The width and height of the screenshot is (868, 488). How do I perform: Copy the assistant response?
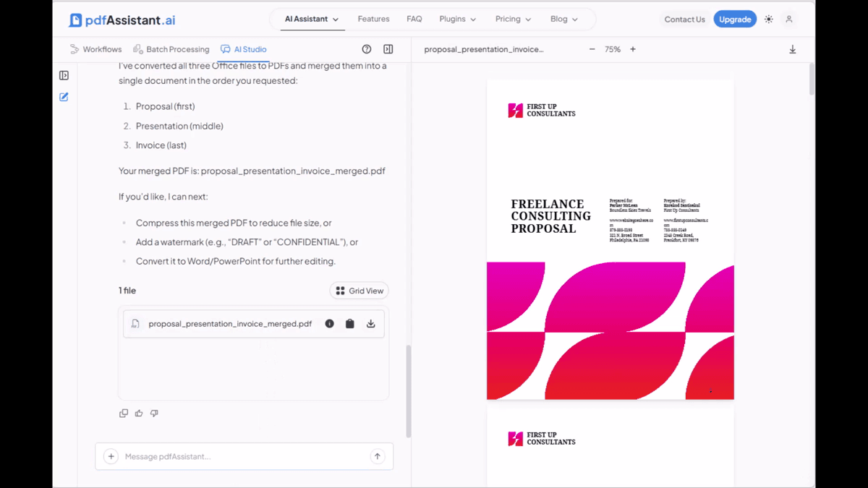point(124,414)
